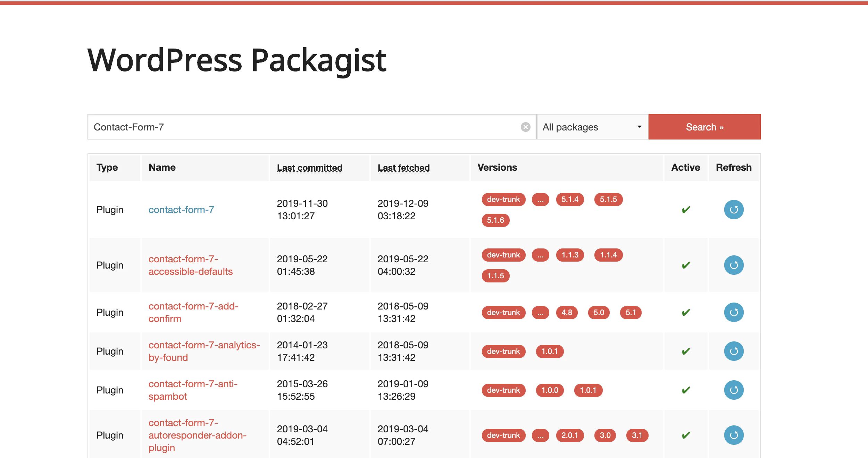Select version 2.0.1 badge
Image resolution: width=868 pixels, height=458 pixels.
click(x=570, y=435)
